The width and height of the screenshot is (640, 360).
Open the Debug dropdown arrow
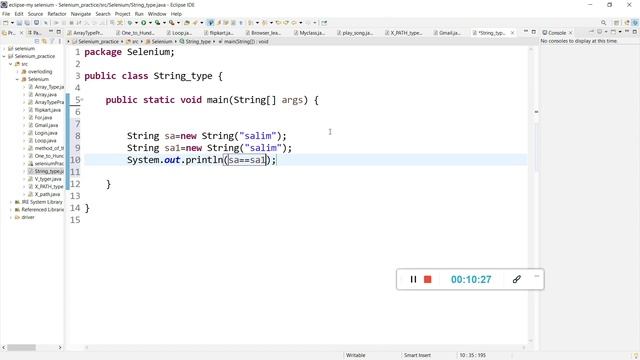pos(136,23)
